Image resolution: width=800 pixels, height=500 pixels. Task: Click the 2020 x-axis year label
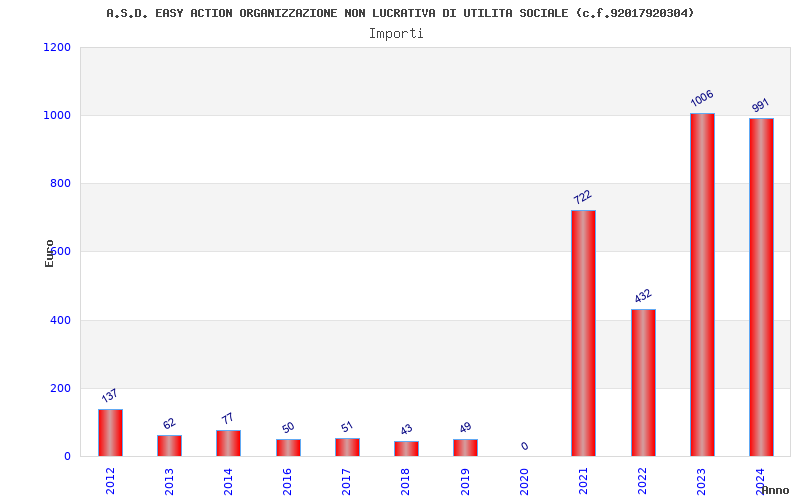pos(524,481)
